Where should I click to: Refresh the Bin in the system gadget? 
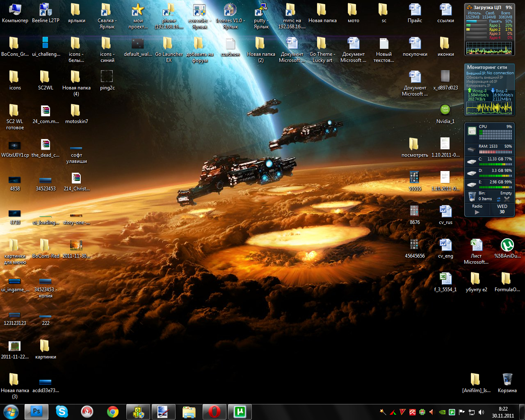click(x=499, y=199)
